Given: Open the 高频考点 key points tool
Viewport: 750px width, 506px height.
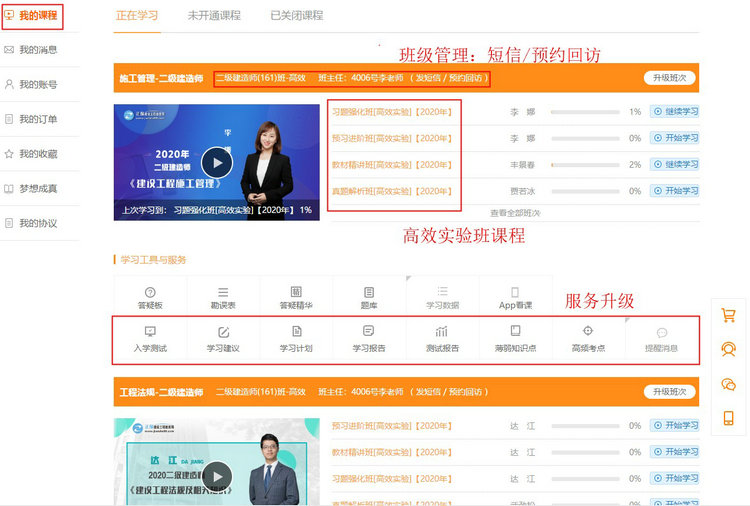Looking at the screenshot, I should pos(588,338).
